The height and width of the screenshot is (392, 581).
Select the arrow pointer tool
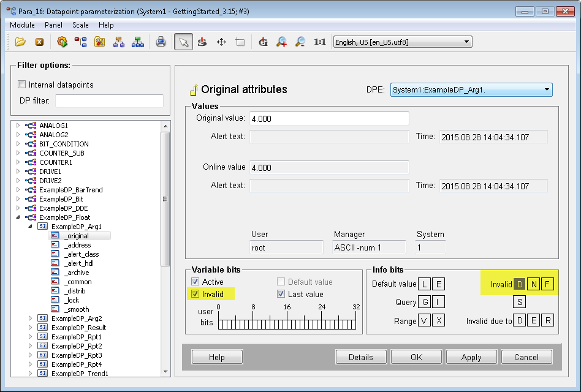(183, 42)
